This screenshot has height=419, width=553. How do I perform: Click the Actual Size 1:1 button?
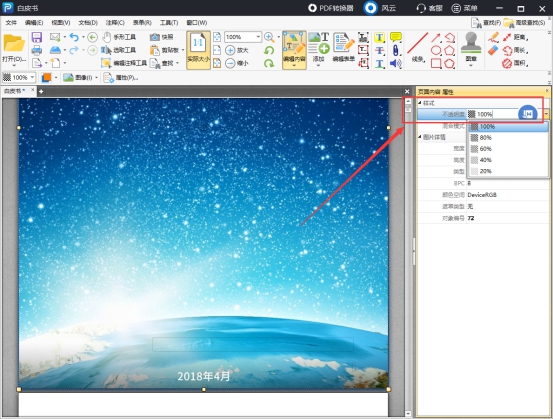[198, 50]
